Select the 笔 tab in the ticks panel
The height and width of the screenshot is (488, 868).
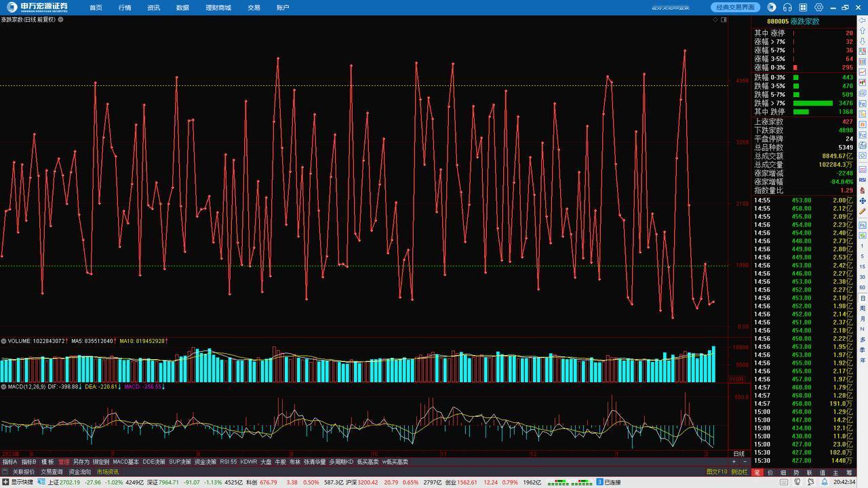point(758,472)
